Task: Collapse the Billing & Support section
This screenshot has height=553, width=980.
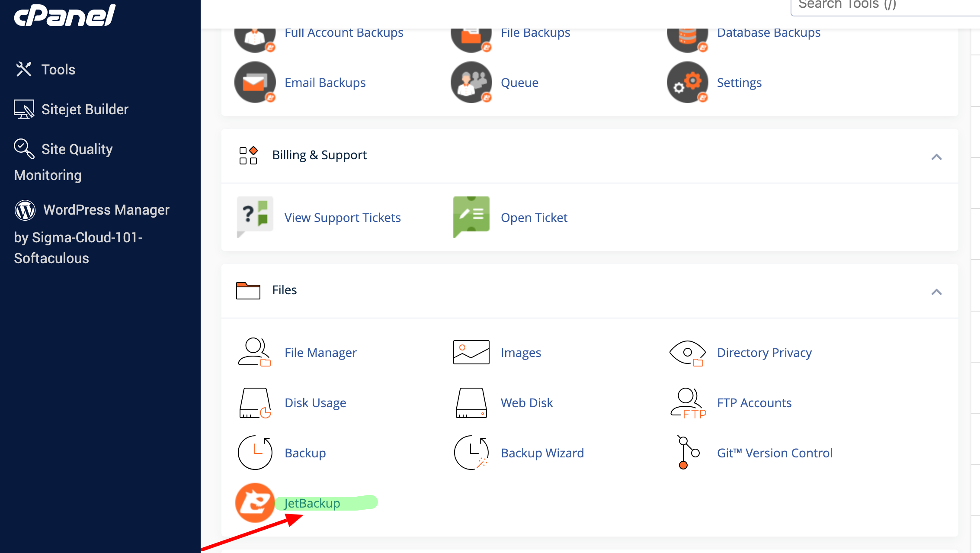Action: coord(936,157)
